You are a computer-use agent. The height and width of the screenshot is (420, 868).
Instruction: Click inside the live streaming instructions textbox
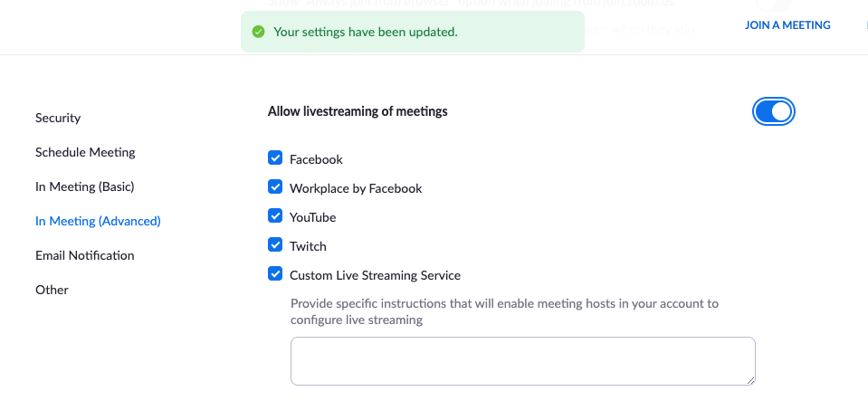[522, 361]
